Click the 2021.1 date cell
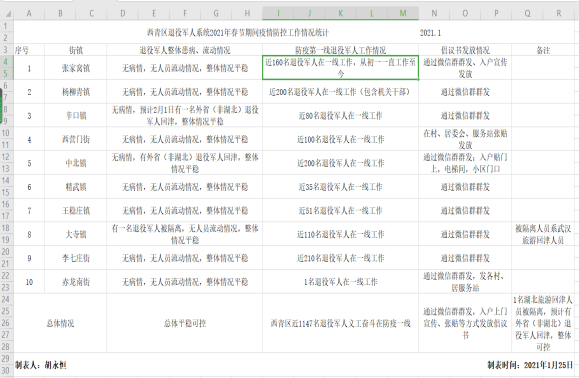 [x=430, y=32]
